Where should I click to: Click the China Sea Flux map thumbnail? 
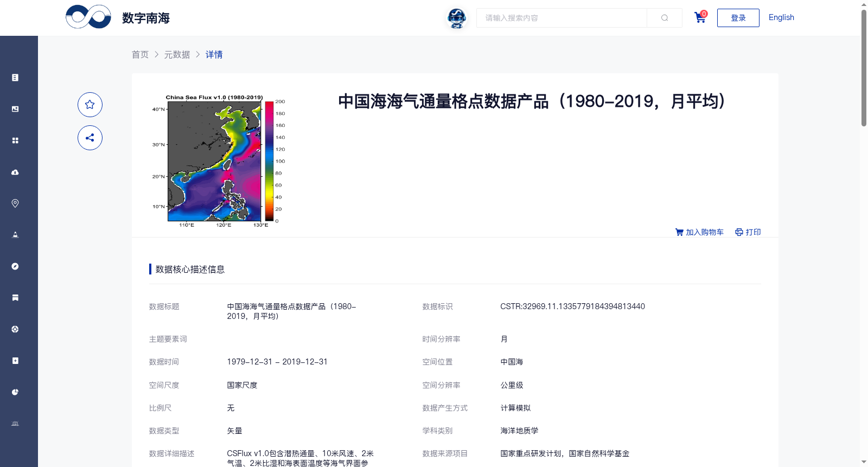[x=219, y=161]
